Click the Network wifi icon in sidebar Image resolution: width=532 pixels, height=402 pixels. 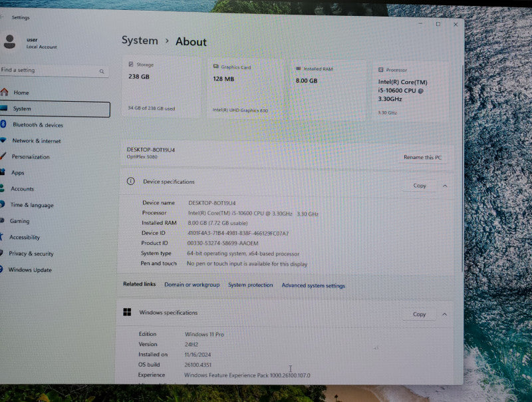3,140
